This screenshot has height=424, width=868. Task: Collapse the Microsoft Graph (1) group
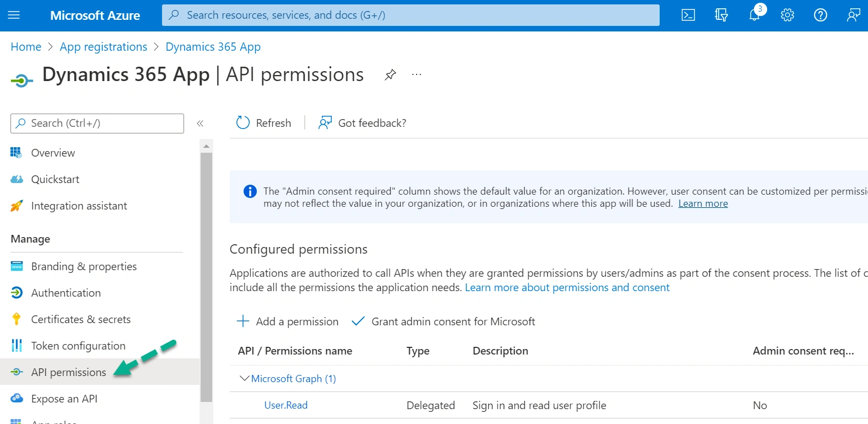(x=245, y=378)
